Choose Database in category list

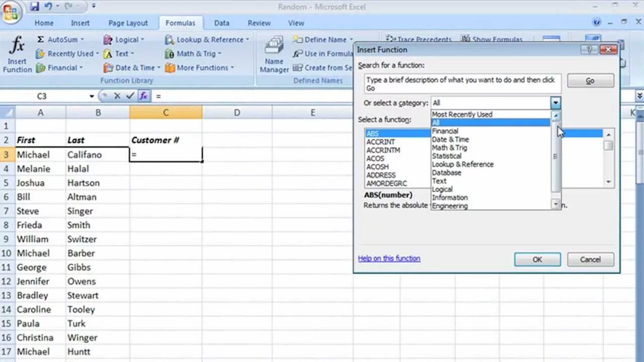(x=491, y=172)
